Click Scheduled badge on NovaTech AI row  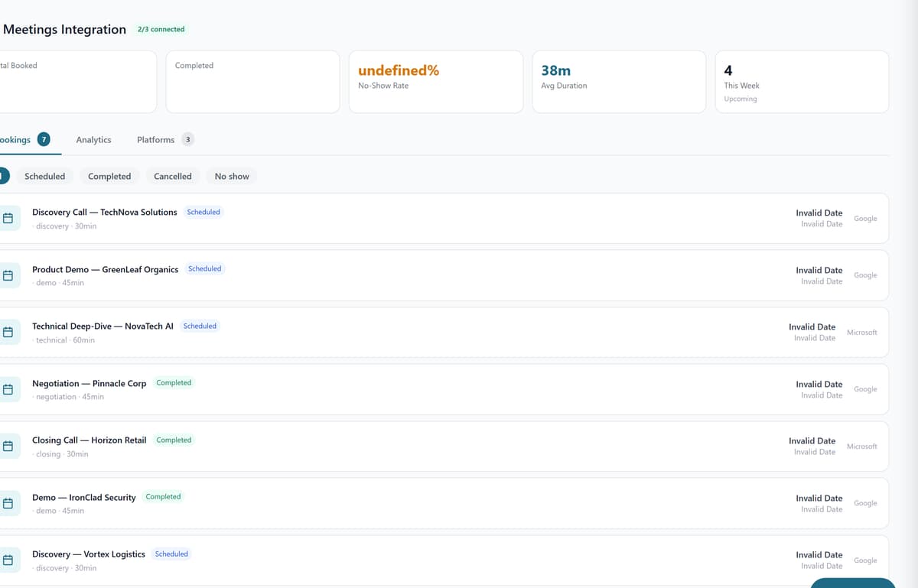(200, 326)
